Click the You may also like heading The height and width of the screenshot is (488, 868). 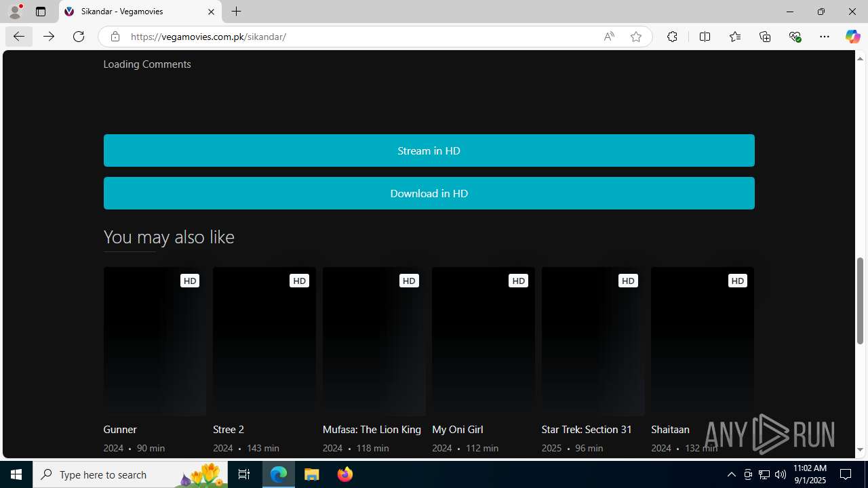coord(169,237)
